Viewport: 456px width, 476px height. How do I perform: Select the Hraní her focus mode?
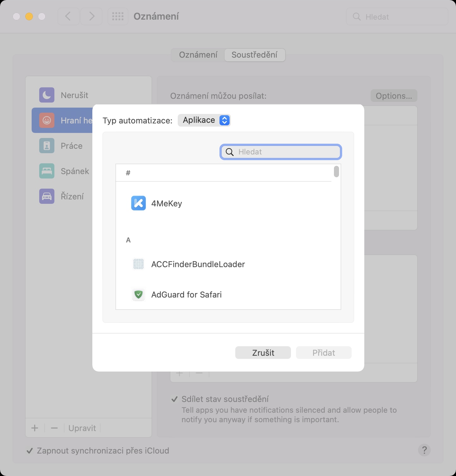pyautogui.click(x=62, y=120)
